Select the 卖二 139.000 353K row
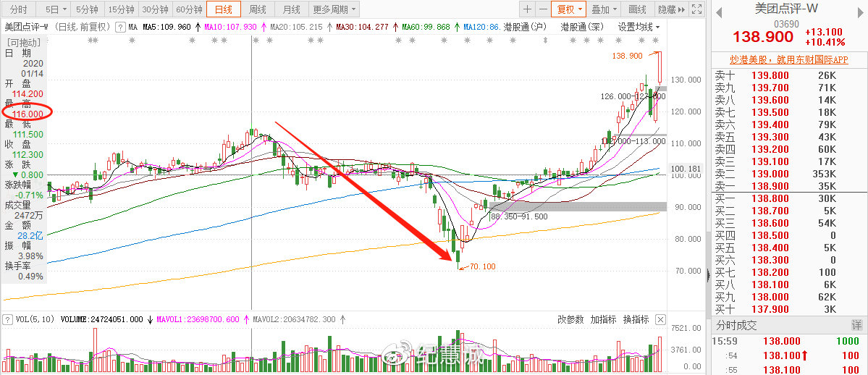The width and height of the screenshot is (868, 375). [x=789, y=174]
